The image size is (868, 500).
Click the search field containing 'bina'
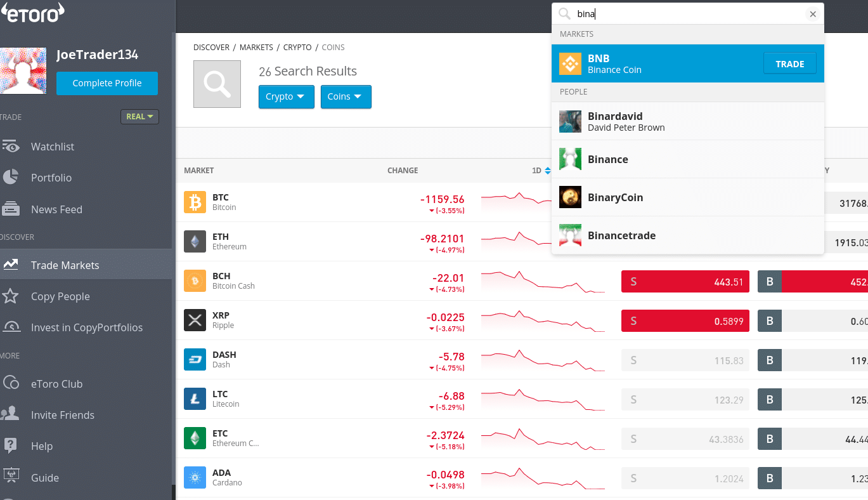pyautogui.click(x=688, y=14)
